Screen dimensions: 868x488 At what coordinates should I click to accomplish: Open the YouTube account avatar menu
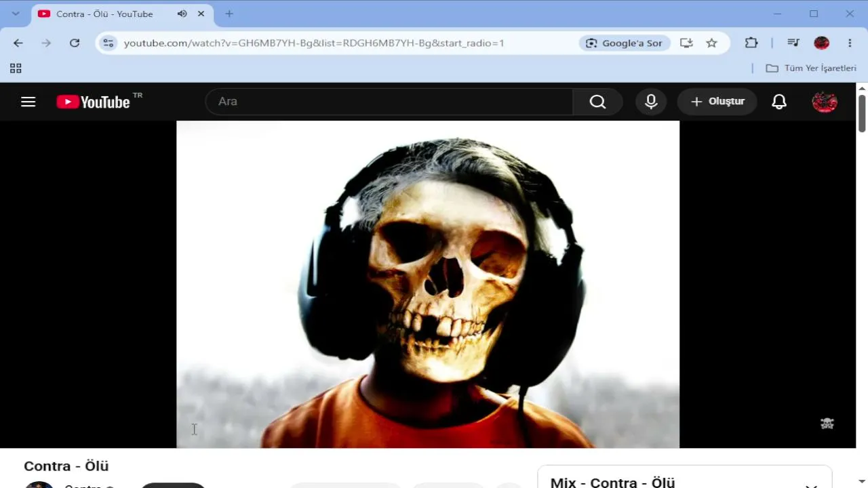pyautogui.click(x=825, y=102)
